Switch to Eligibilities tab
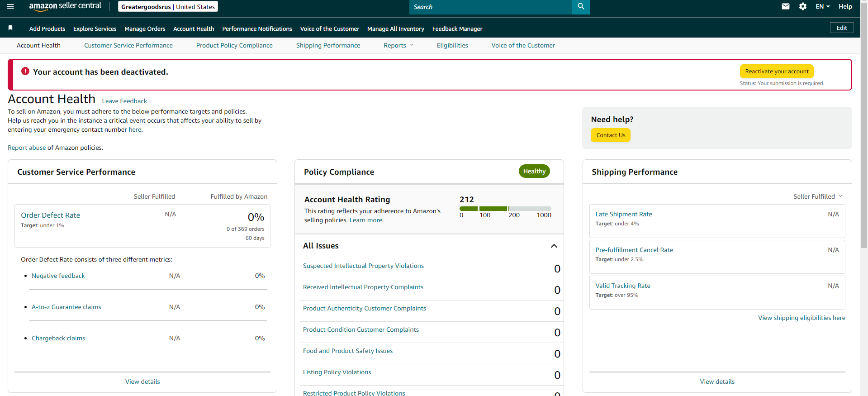 click(x=452, y=45)
